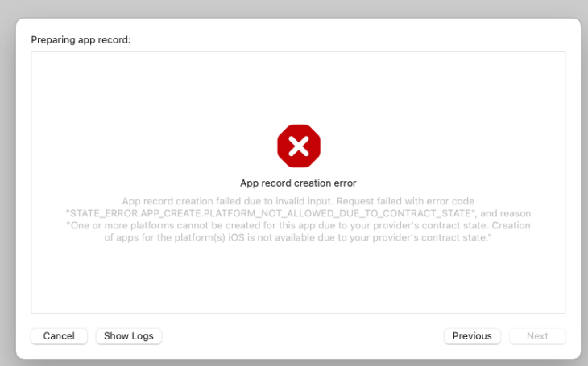This screenshot has height=366, width=588.
Task: Click the disabled Next button
Action: pyautogui.click(x=537, y=336)
